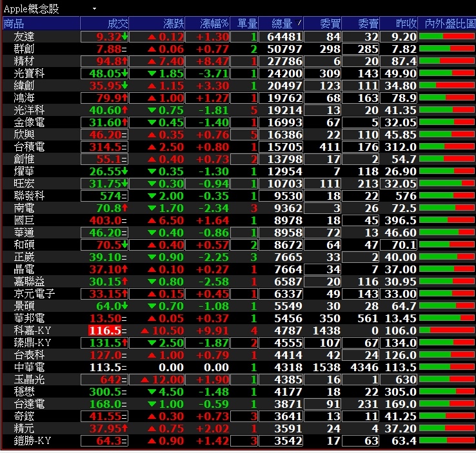Click 科嘉-KY bid volume 1438

[326, 331]
